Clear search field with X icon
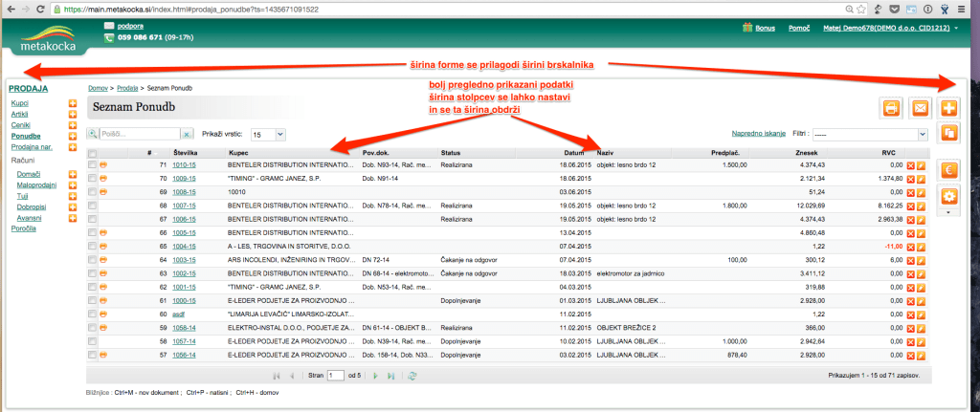Screen dimensions: 980x412 coord(186,134)
